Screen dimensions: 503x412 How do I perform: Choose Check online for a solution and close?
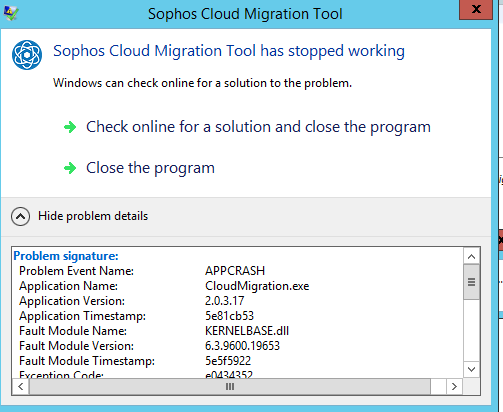258,127
